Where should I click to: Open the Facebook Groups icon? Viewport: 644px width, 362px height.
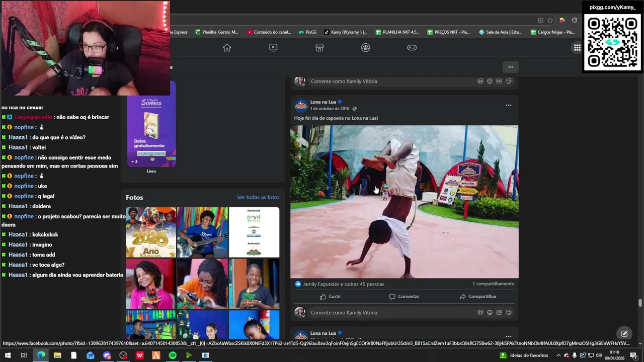[366, 48]
